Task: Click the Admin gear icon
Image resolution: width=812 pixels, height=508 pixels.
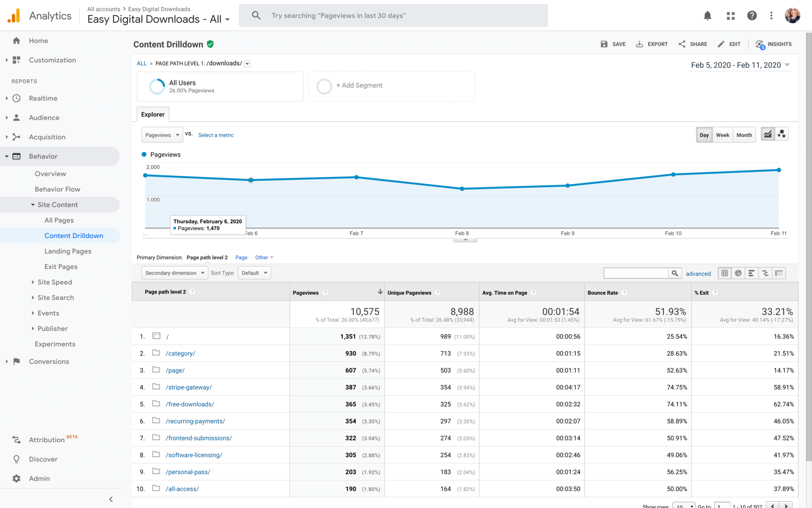Action: click(16, 479)
